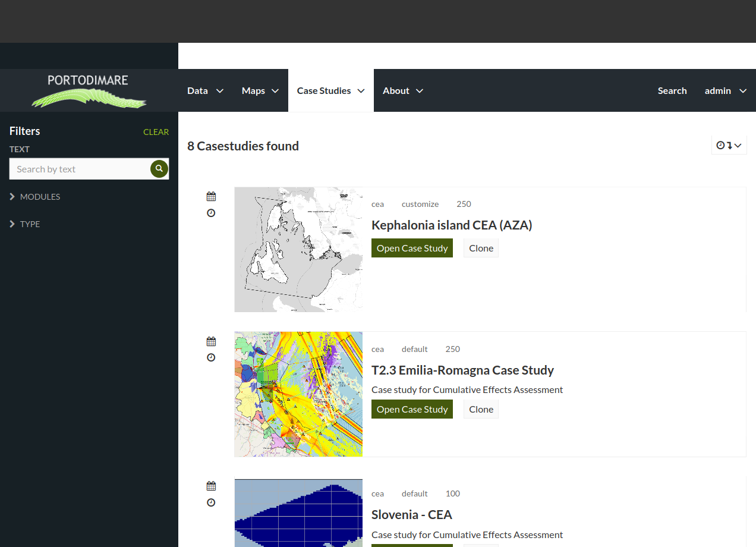
Task: Open the sort order dropdown
Action: (x=729, y=145)
